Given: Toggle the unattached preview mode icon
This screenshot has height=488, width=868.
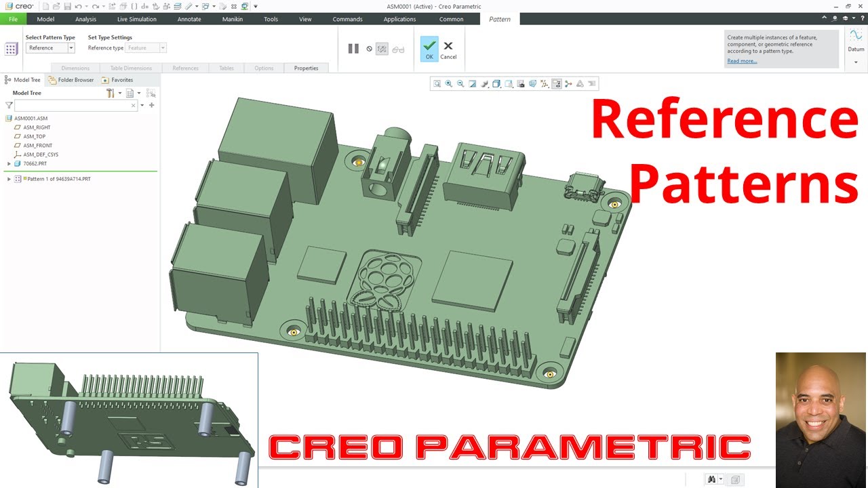Looking at the screenshot, I should [382, 49].
